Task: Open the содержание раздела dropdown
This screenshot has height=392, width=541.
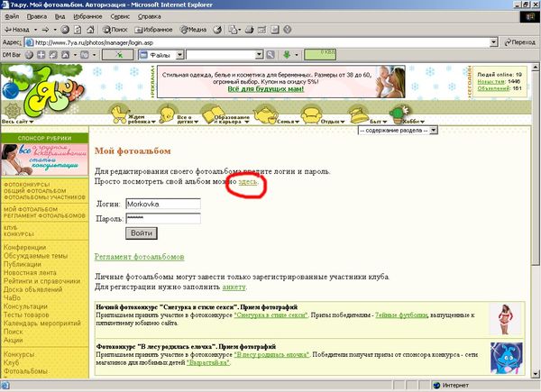Action: pyautogui.click(x=434, y=130)
